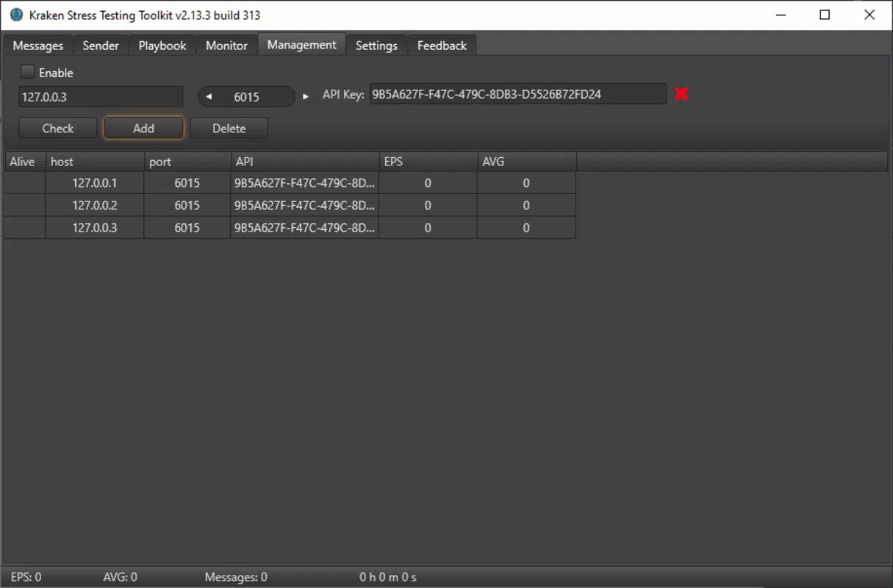
Task: Click the Kraken app icon in title bar
Action: (16, 15)
